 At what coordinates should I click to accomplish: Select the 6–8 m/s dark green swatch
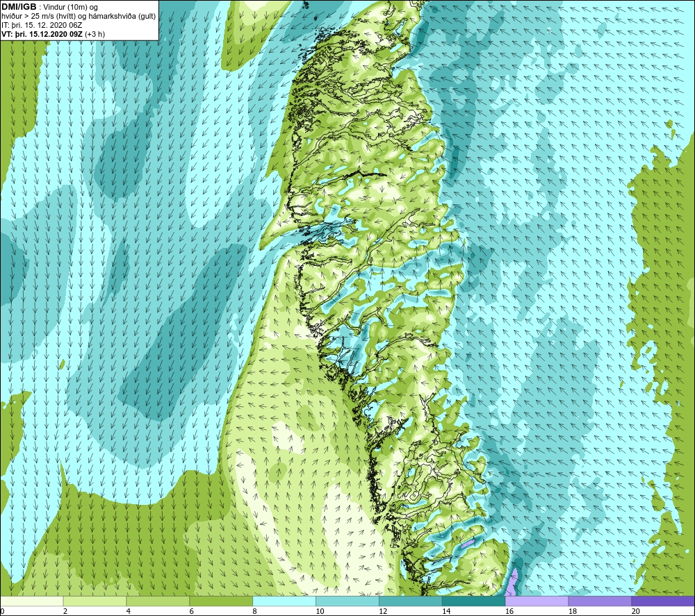tap(221, 601)
